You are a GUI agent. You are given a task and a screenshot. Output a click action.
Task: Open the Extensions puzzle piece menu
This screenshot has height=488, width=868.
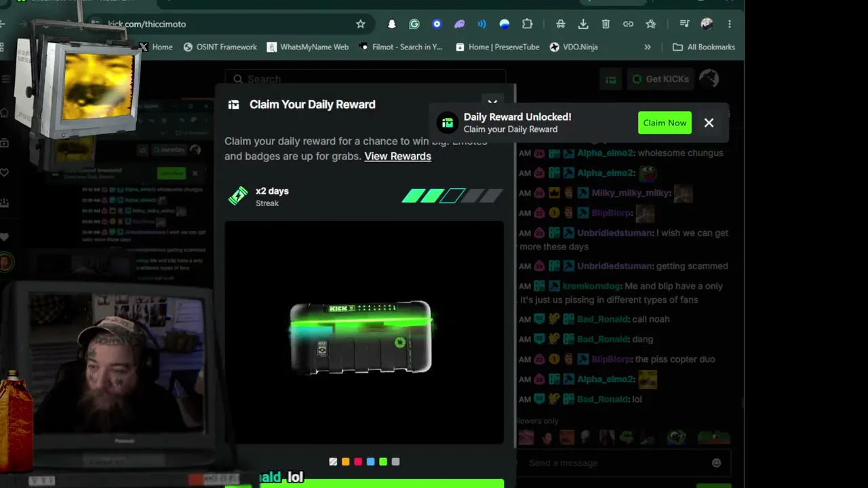527,24
